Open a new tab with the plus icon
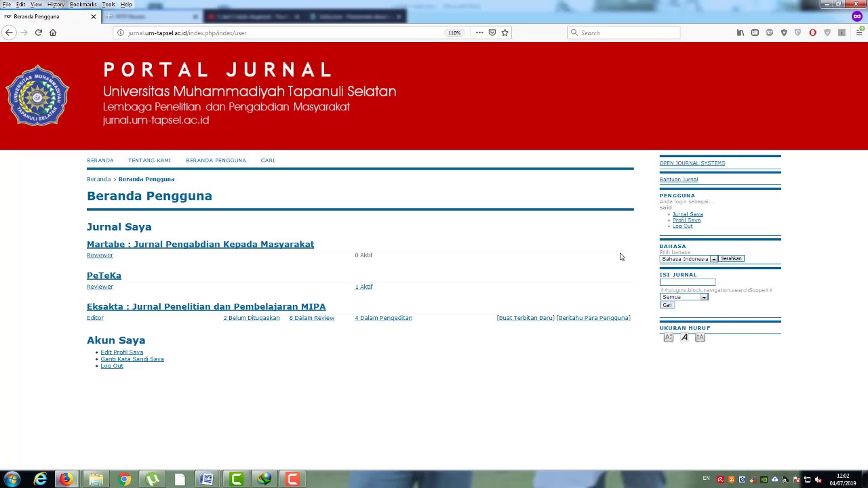This screenshot has width=868, height=488. [x=108, y=16]
